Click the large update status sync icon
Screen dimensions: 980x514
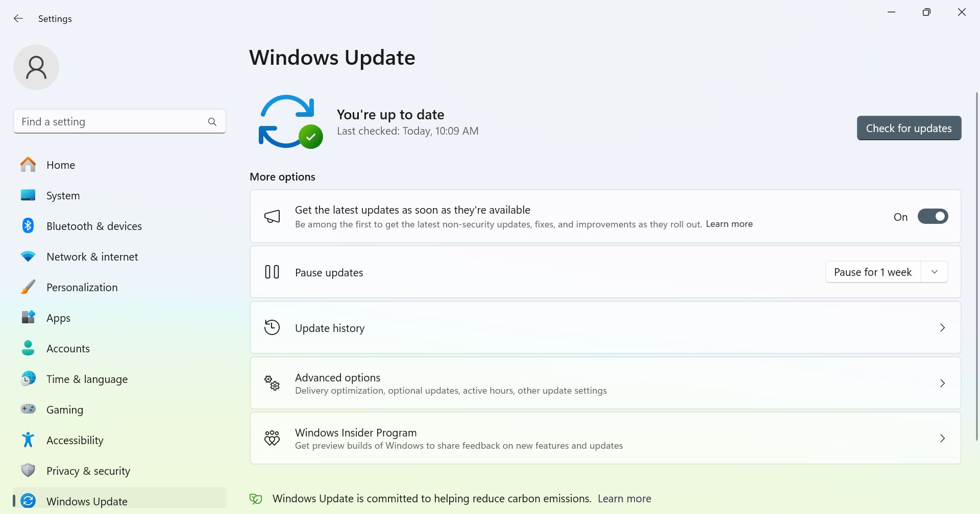click(x=291, y=121)
